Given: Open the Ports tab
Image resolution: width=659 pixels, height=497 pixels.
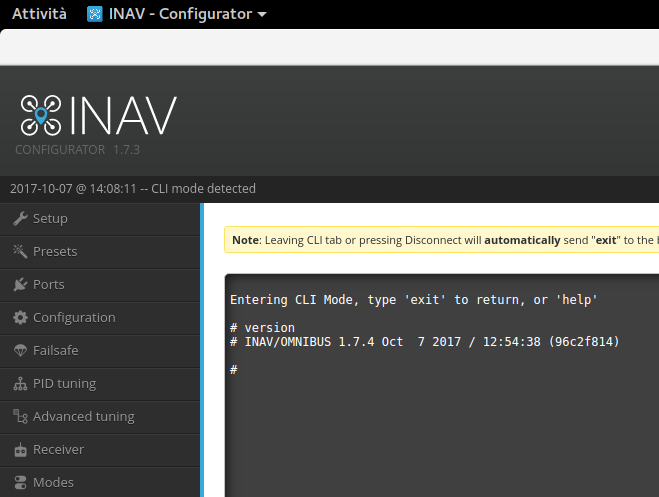Looking at the screenshot, I should click(100, 285).
